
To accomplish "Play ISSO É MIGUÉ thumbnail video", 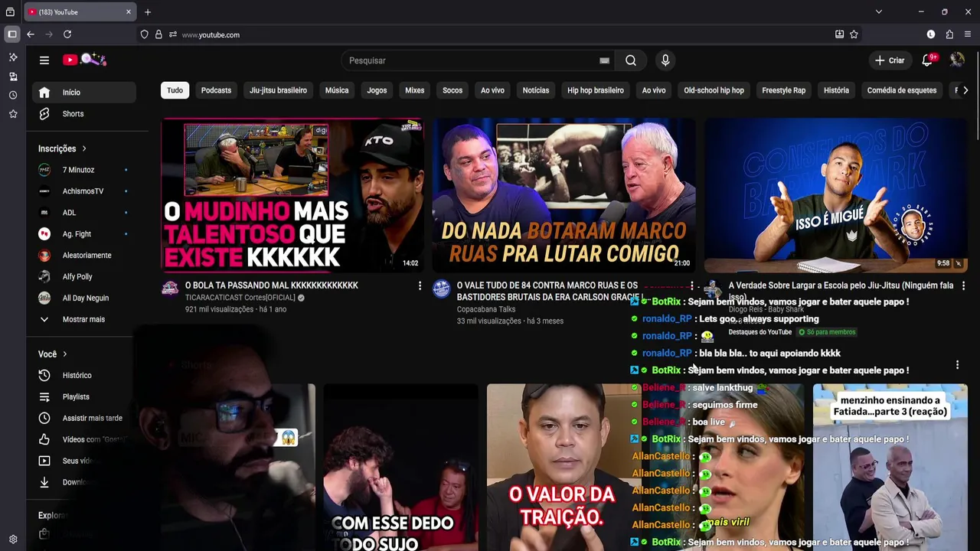I will click(836, 195).
